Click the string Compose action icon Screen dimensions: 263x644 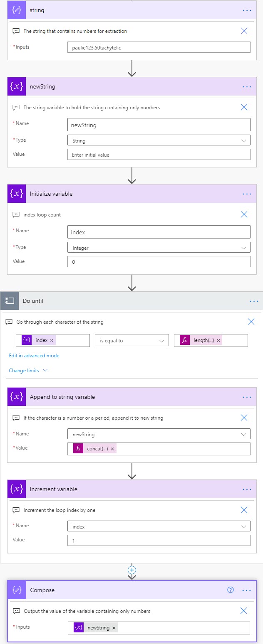pyautogui.click(x=16, y=10)
